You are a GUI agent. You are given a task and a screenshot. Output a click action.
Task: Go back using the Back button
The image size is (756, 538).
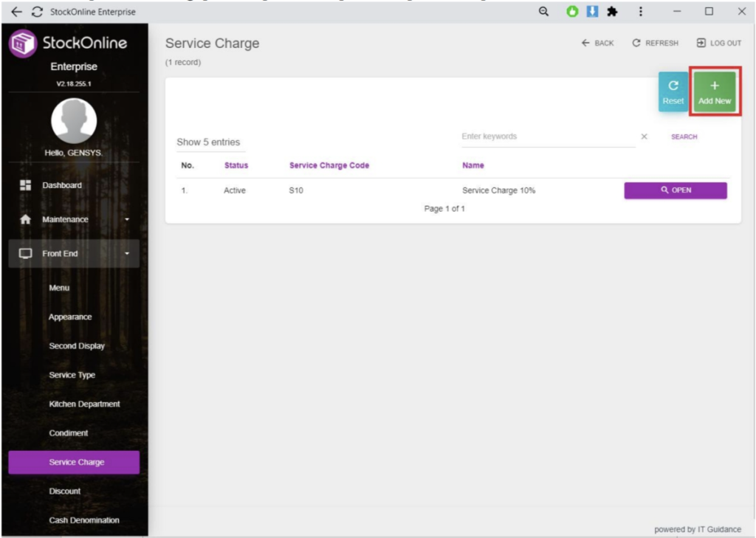click(x=598, y=44)
